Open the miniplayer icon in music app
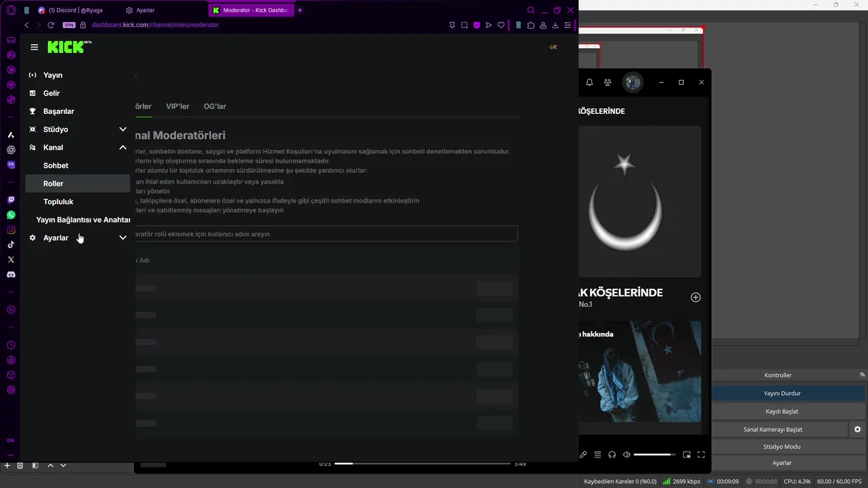The image size is (868, 488). tap(687, 455)
